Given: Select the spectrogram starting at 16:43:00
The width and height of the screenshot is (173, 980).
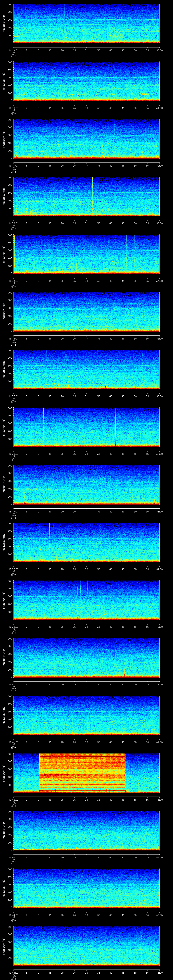Looking at the screenshot, I should 86,831.
